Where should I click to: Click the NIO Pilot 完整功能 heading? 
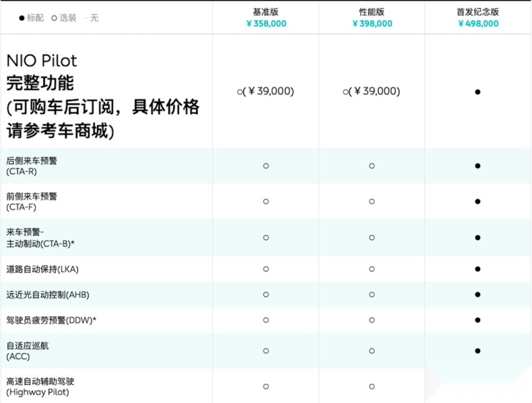point(42,72)
